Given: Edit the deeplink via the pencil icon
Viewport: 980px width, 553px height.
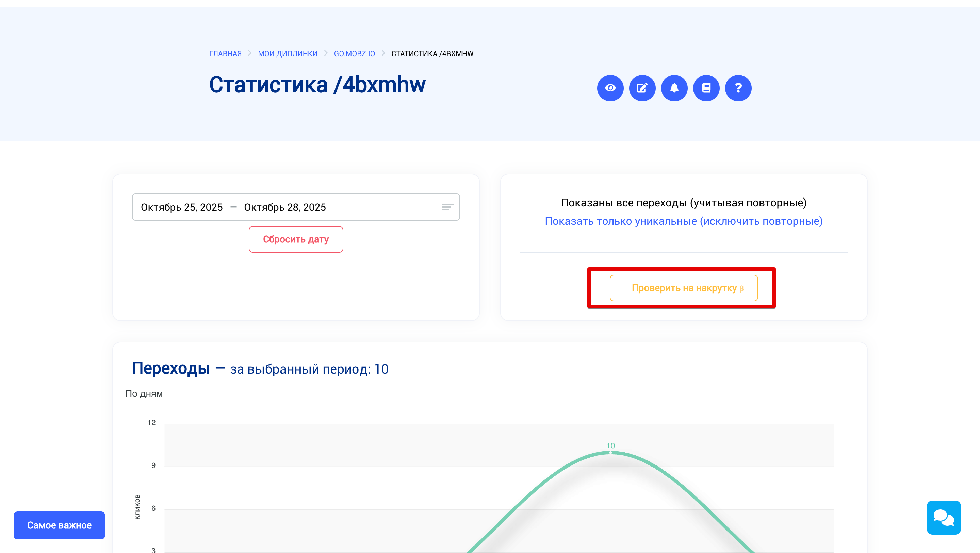Looking at the screenshot, I should tap(642, 88).
